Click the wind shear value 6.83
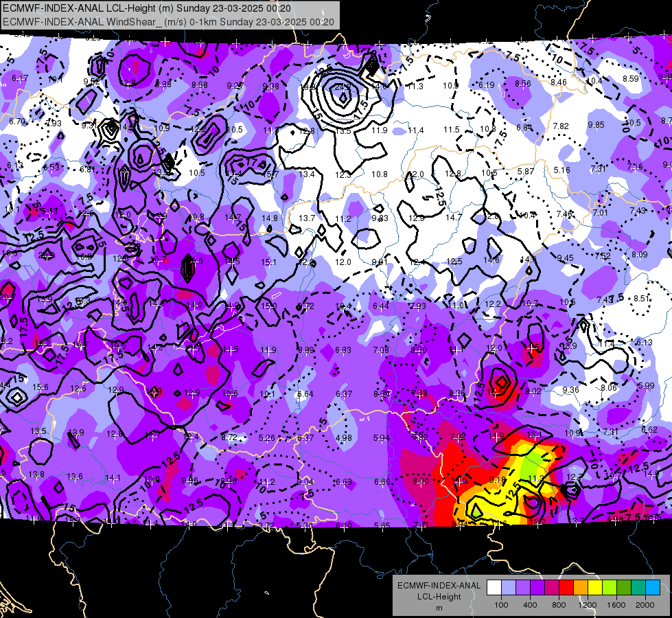This screenshot has height=618, width=672. click(343, 350)
